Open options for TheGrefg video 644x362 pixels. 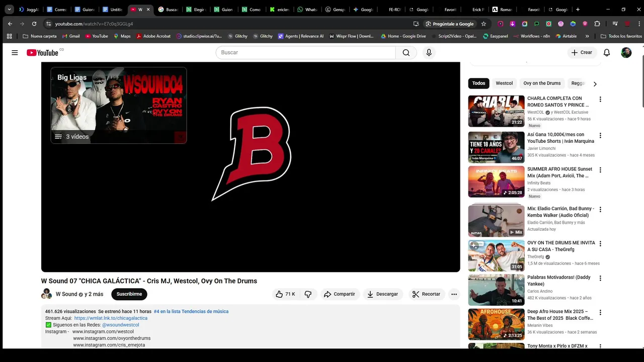(x=600, y=244)
